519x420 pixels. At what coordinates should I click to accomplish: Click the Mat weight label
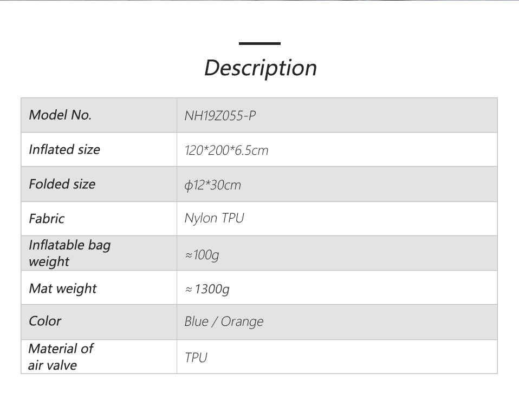[62, 288]
